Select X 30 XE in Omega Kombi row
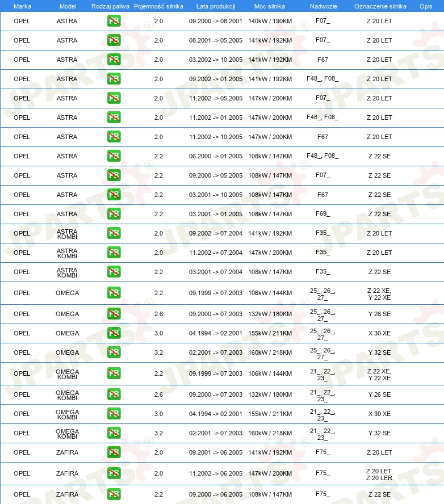 (x=379, y=414)
